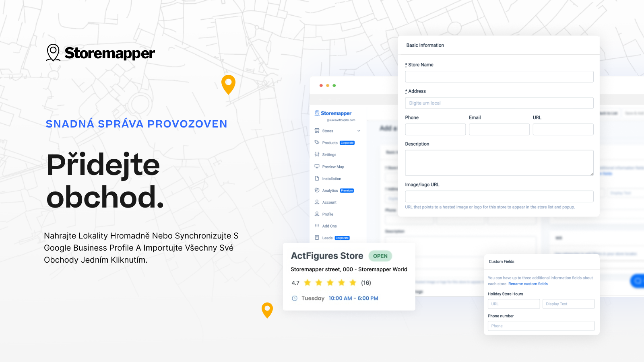Click the Corporate badge next to Products
This screenshot has width=644, height=362.
[347, 143]
